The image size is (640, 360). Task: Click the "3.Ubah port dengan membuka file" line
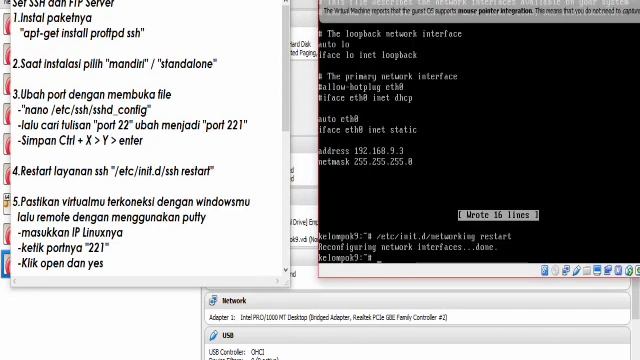point(92,94)
